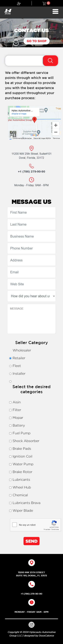Open the shopping cart icon
The image size is (63, 644).
pos(44,3)
